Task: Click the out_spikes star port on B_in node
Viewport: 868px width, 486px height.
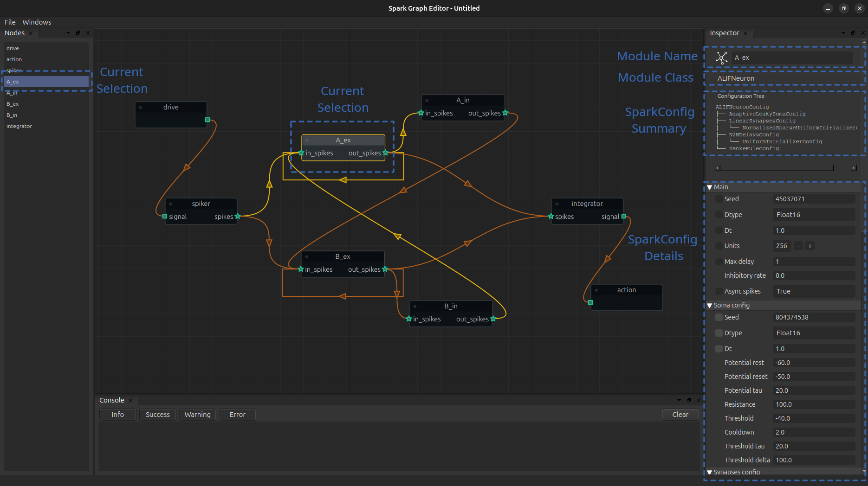Action: coord(493,319)
